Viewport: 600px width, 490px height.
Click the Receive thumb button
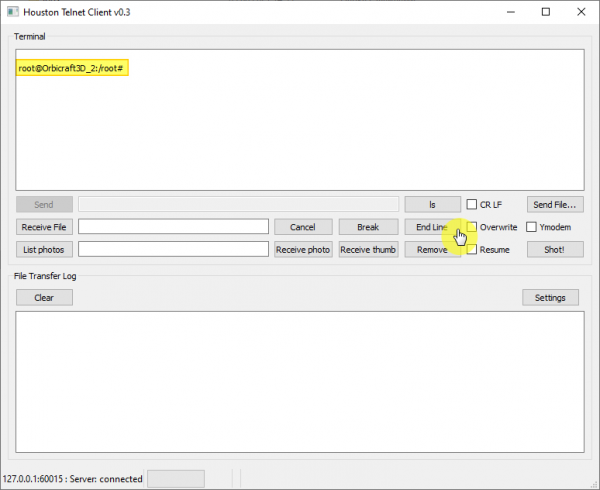[367, 249]
